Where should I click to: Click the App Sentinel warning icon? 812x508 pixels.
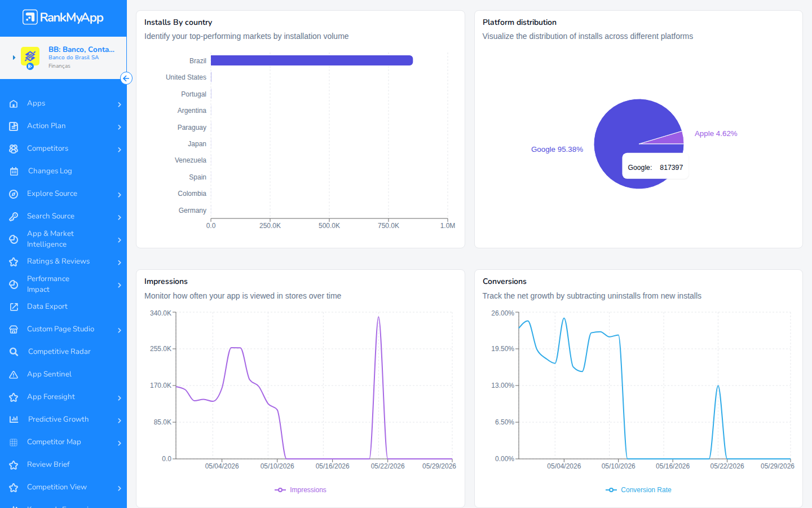(x=14, y=375)
